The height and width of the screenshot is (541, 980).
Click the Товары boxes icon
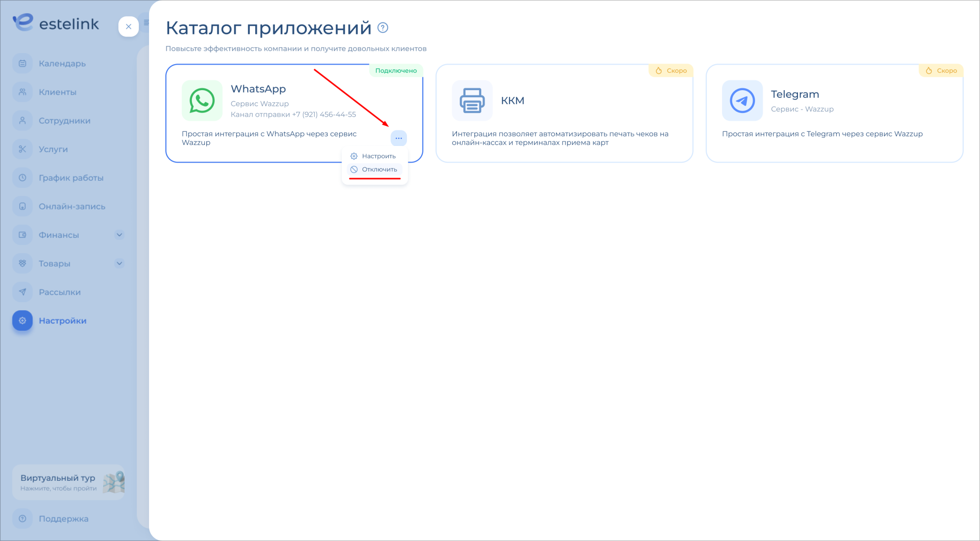tap(22, 263)
